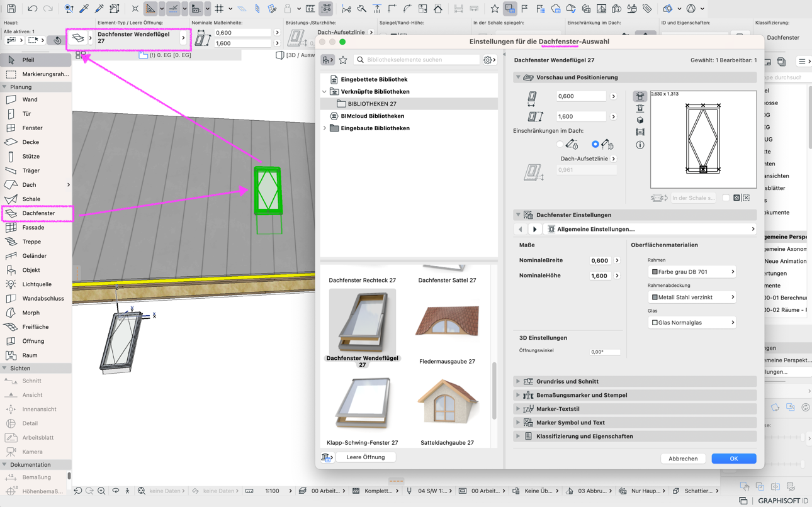Show 3D preview cube view

pyautogui.click(x=640, y=120)
